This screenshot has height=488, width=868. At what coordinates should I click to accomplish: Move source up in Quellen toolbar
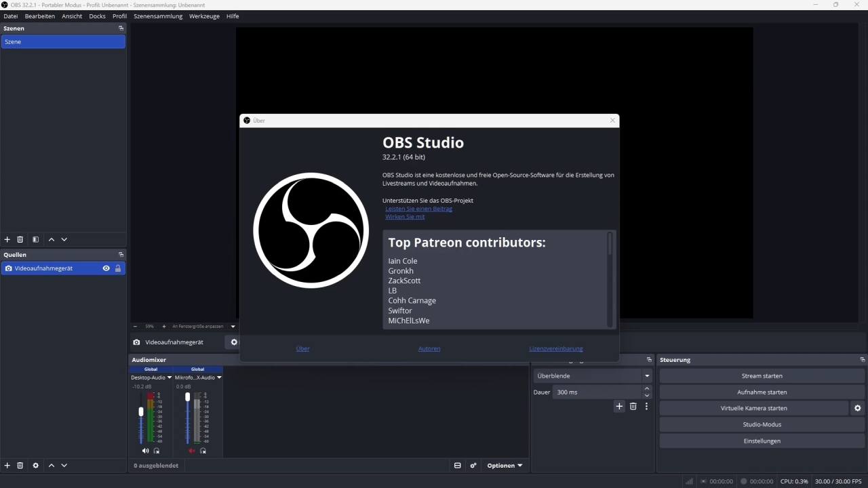coord(52,466)
